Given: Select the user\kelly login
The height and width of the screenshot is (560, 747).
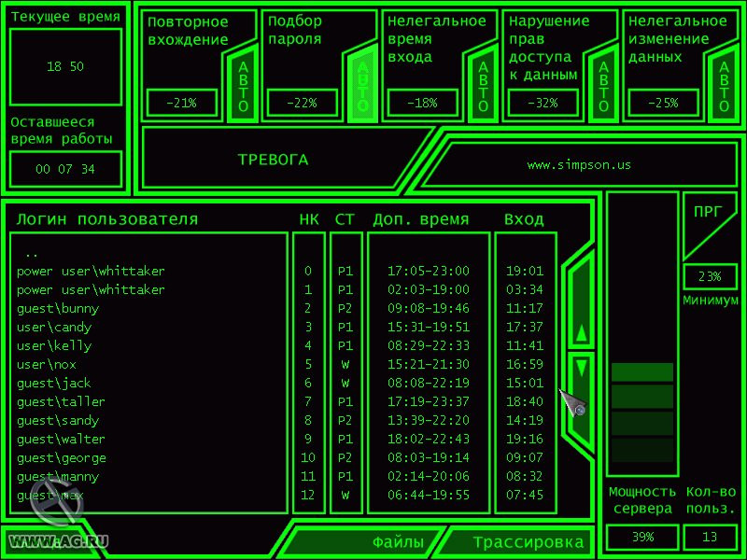Looking at the screenshot, I should tap(54, 345).
